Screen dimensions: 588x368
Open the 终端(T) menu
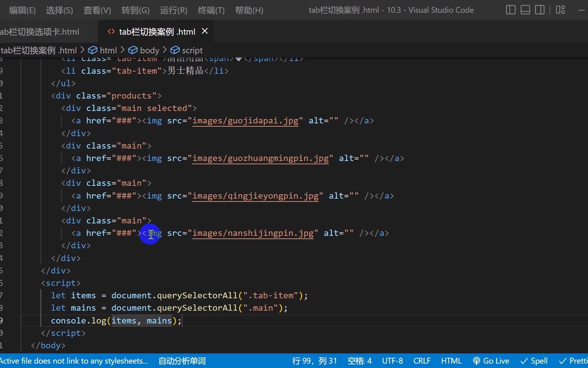click(211, 10)
